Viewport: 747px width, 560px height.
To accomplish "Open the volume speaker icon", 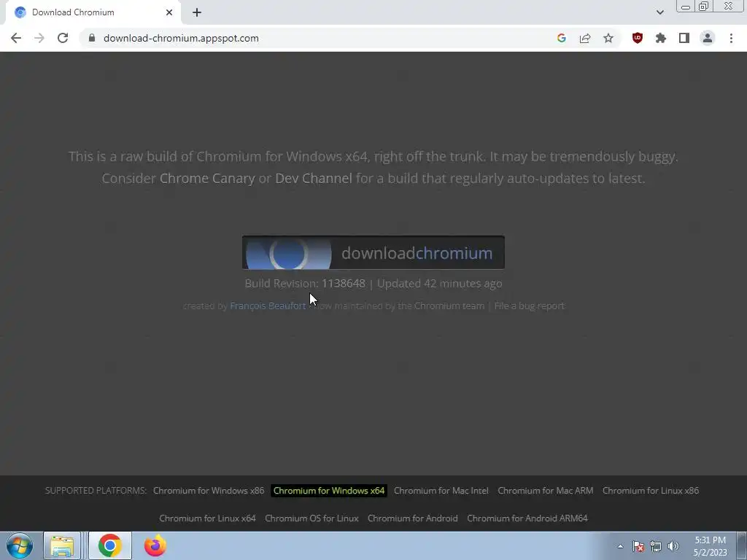I will click(673, 546).
